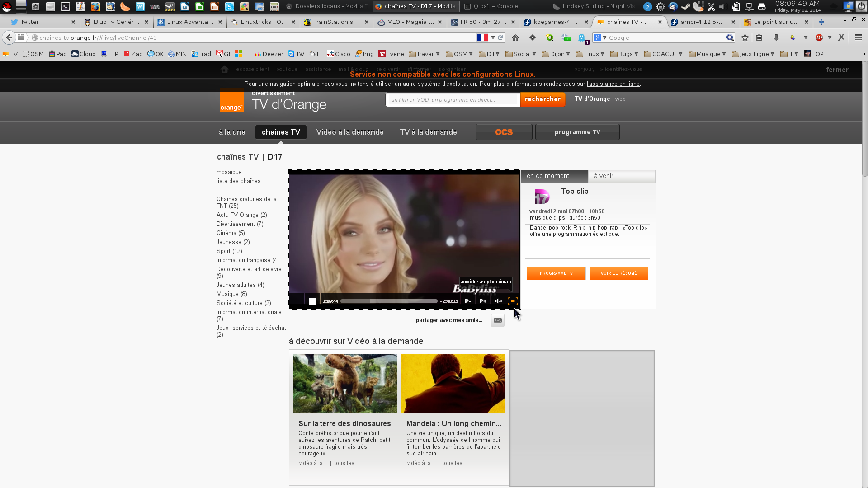Viewport: 868px width, 488px height.
Task: Open the URL bar history dropdown arrow
Action: click(x=493, y=38)
